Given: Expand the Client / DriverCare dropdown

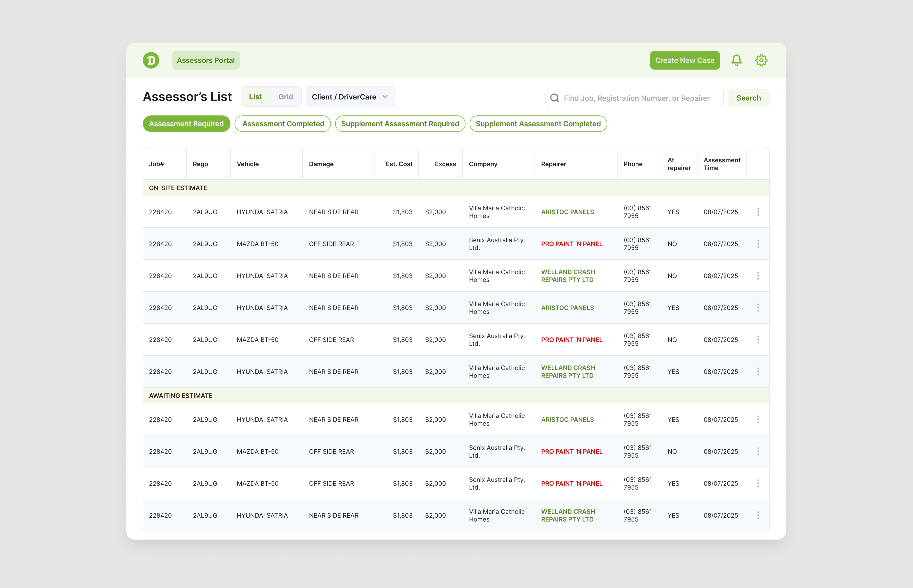Looking at the screenshot, I should tap(350, 97).
